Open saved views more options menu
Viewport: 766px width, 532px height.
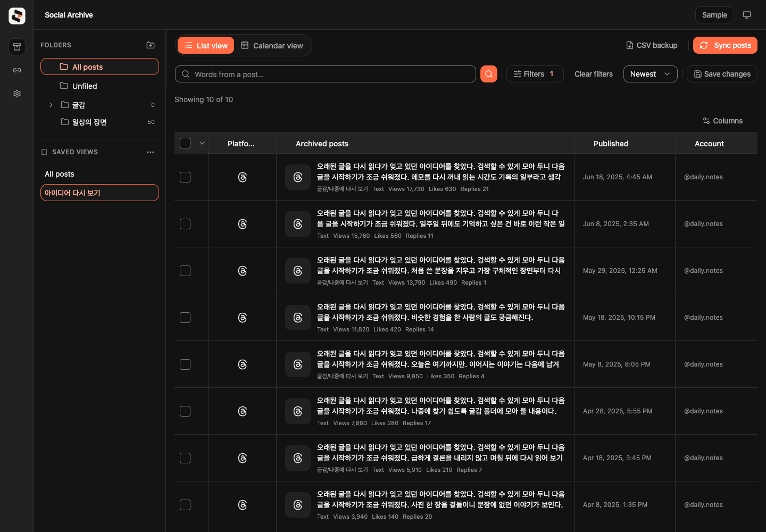151,152
